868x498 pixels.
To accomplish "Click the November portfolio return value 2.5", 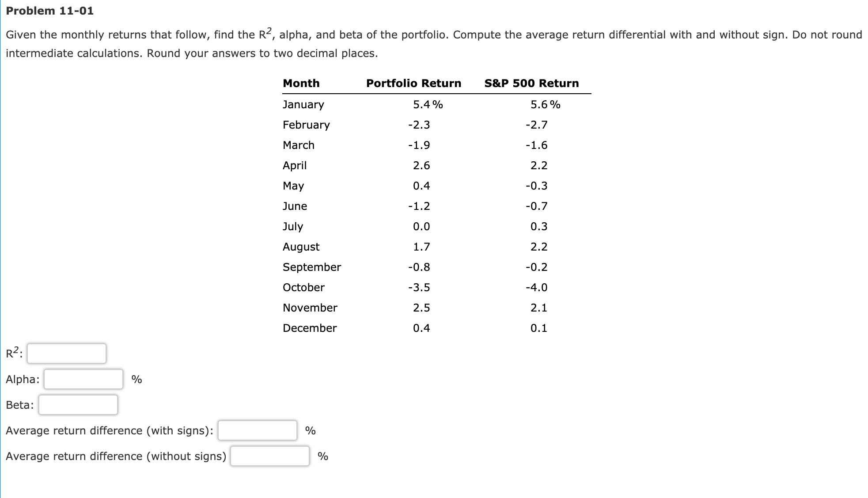I will click(421, 308).
